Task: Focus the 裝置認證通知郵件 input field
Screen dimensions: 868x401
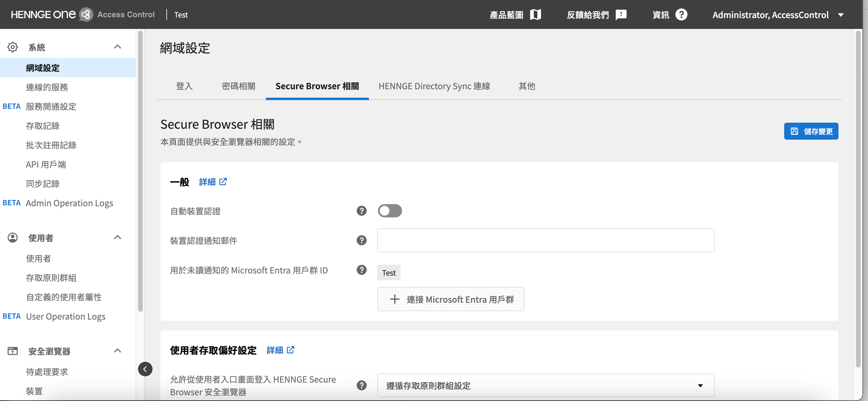Action: pos(546,240)
